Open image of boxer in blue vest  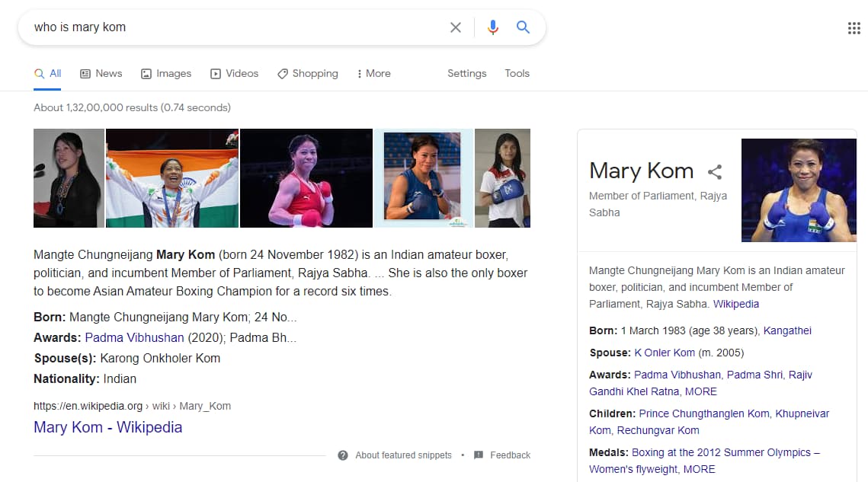point(424,178)
